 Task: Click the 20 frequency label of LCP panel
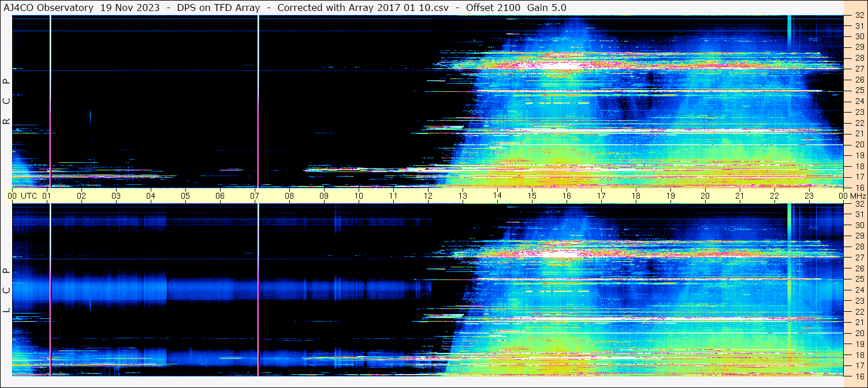pyautogui.click(x=859, y=333)
